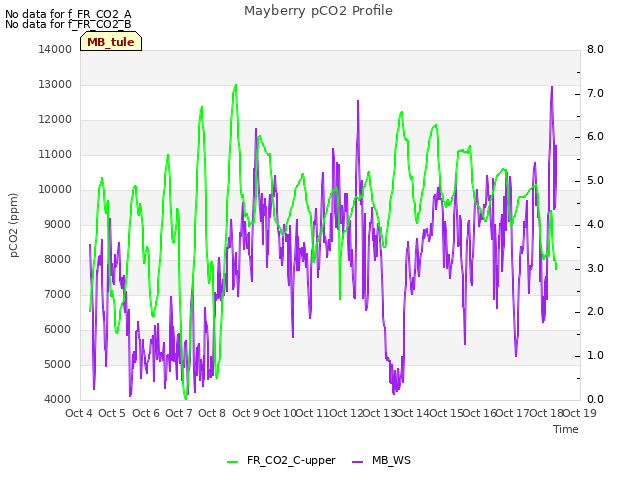The height and width of the screenshot is (480, 640).
Task: Click the 9000 left axis value
Action: point(57,224)
